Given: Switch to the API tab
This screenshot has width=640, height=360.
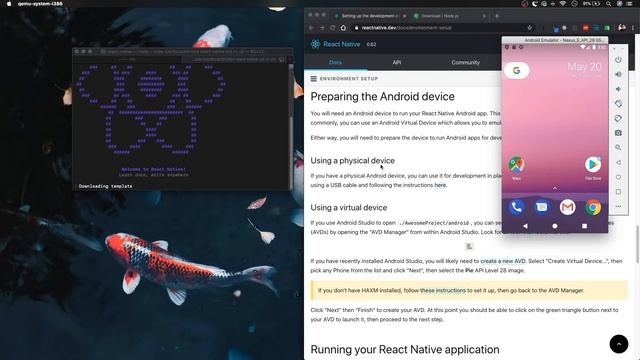Looking at the screenshot, I should [x=397, y=62].
